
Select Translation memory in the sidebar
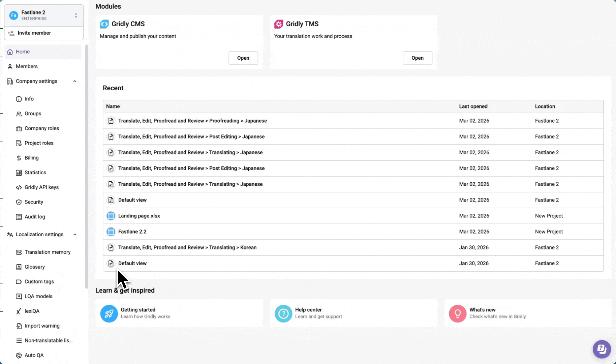coord(47,252)
